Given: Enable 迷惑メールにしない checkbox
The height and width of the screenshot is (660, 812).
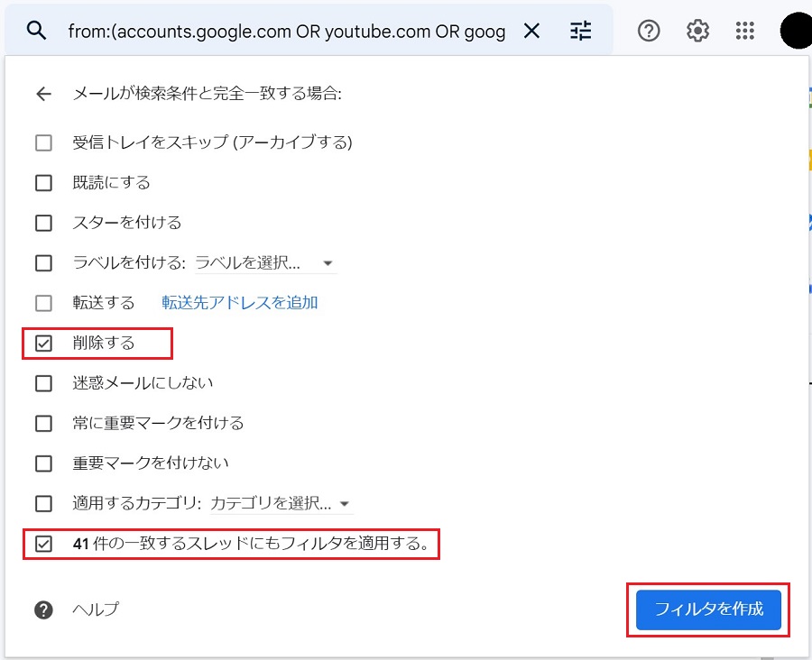Looking at the screenshot, I should coord(43,383).
